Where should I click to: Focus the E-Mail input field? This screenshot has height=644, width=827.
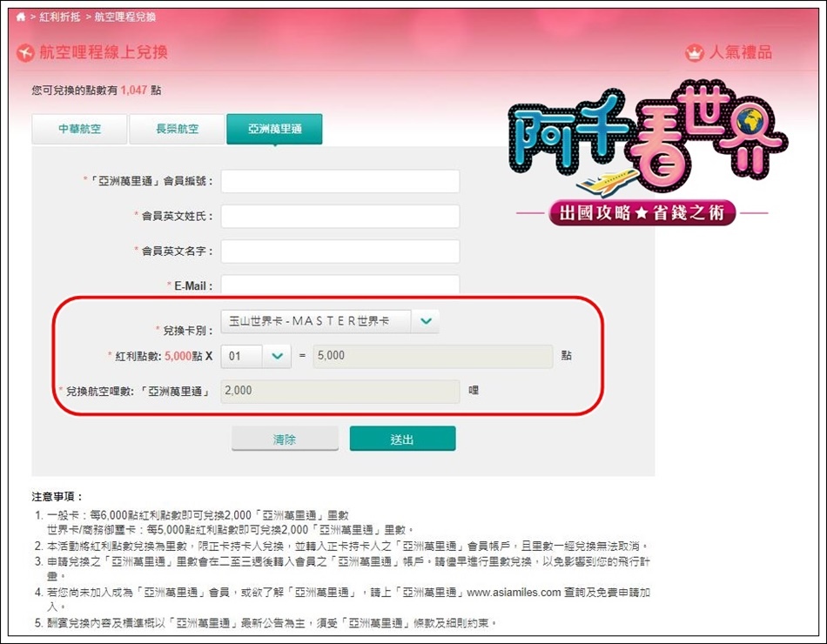(340, 285)
